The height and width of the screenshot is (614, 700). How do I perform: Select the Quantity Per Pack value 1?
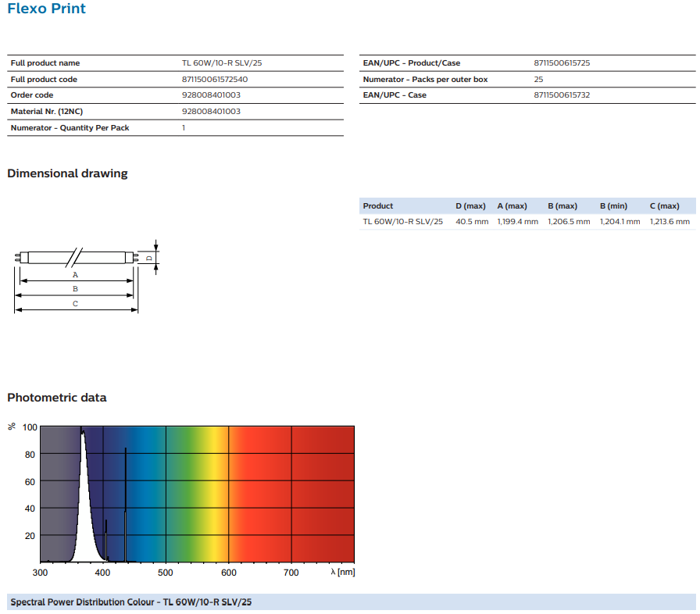tap(184, 127)
